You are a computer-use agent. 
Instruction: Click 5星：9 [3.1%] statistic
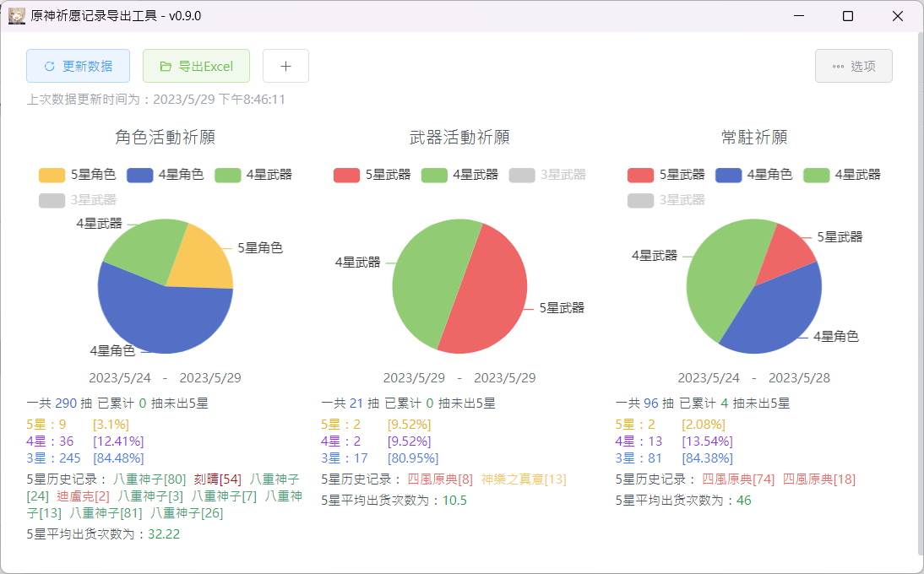pos(78,425)
